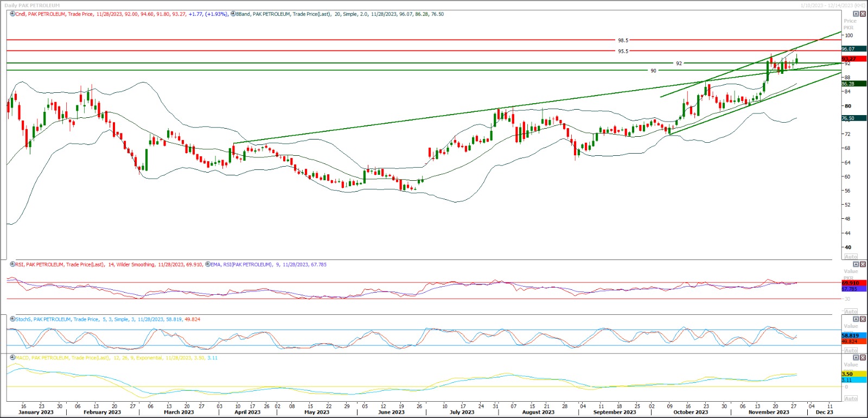Click Auto scale on the MACD pane
Viewport: 868px width, 418px height.
tap(851, 398)
